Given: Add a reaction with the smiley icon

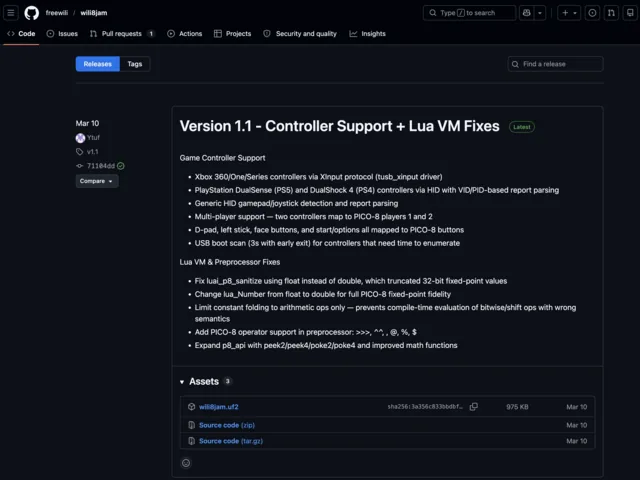Looking at the screenshot, I should [x=186, y=463].
